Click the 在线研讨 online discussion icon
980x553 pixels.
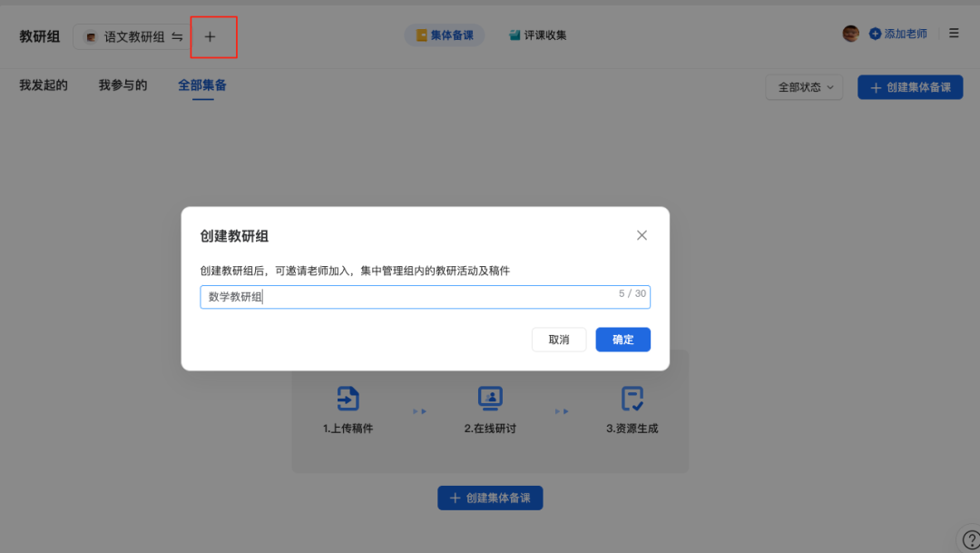[x=490, y=398]
